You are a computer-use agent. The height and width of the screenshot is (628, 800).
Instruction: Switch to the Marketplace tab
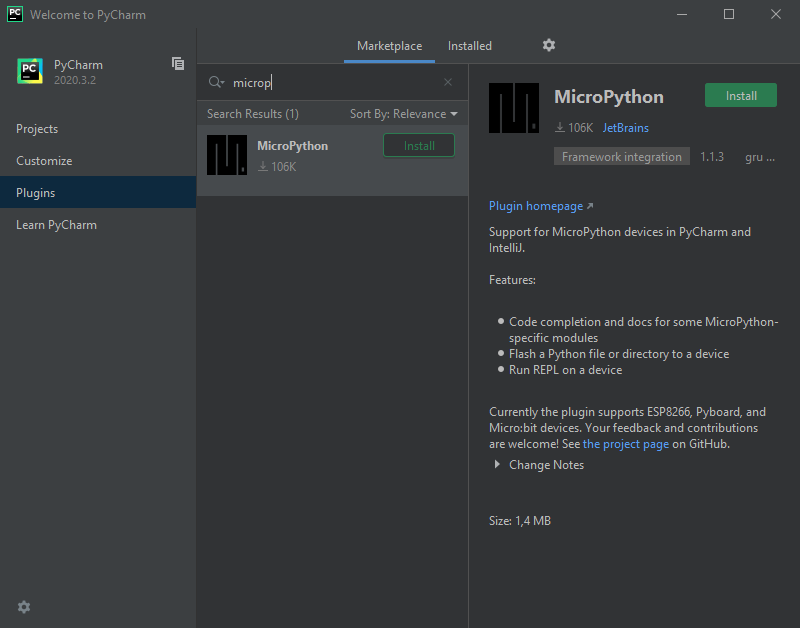tap(389, 46)
